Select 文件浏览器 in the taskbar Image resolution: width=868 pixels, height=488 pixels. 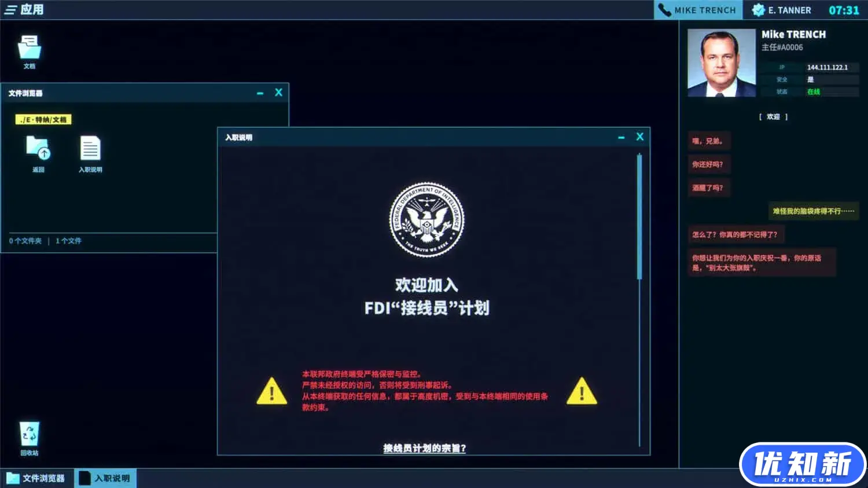36,478
